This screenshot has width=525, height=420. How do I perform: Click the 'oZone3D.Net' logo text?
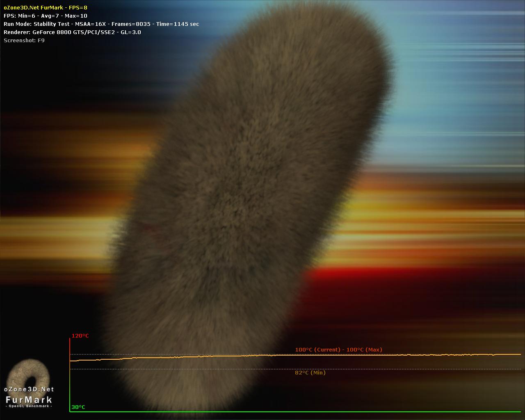(29, 389)
